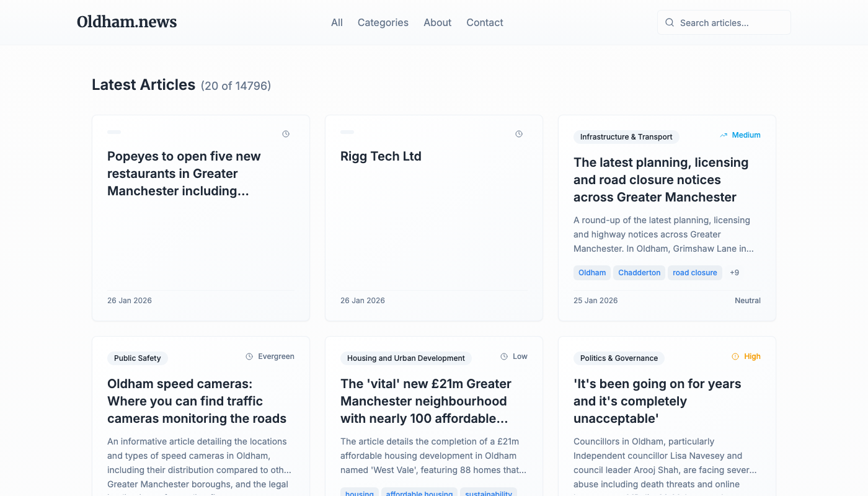Expand the +9 more tags indicator
The width and height of the screenshot is (868, 496).
coord(734,273)
